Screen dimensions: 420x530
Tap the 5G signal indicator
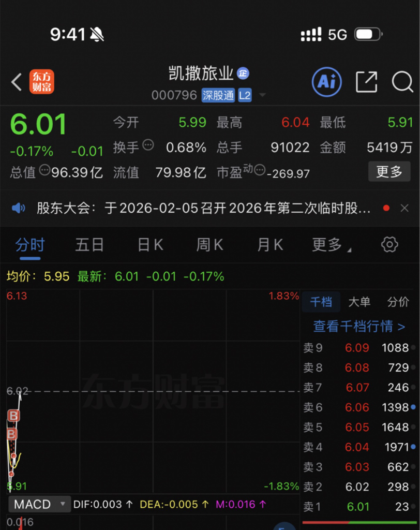coord(338,35)
